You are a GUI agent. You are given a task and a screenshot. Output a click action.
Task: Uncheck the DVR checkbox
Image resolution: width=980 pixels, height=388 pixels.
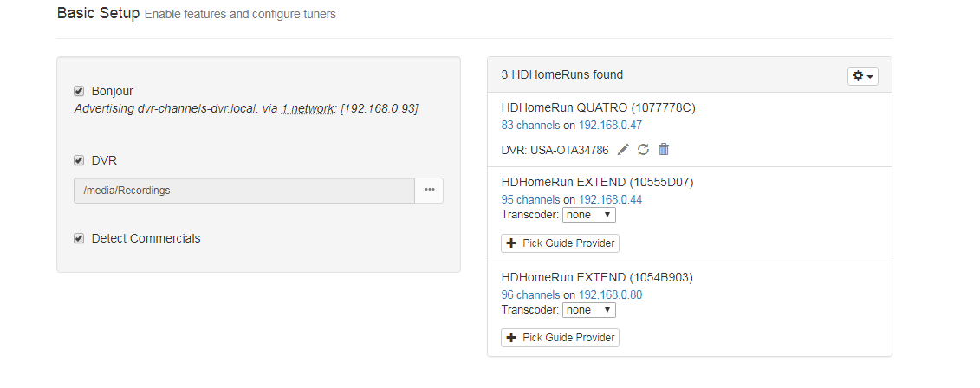(x=79, y=160)
